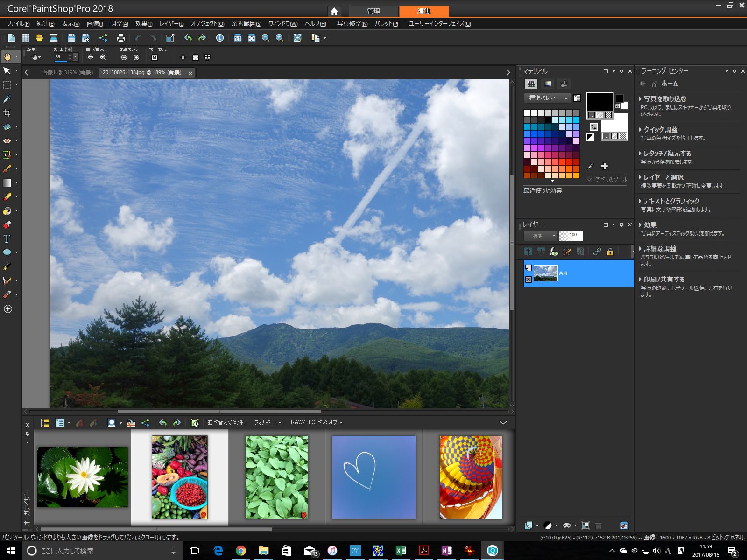Save the image with the floppy icon
Image resolution: width=747 pixels, height=560 pixels.
coord(71,38)
